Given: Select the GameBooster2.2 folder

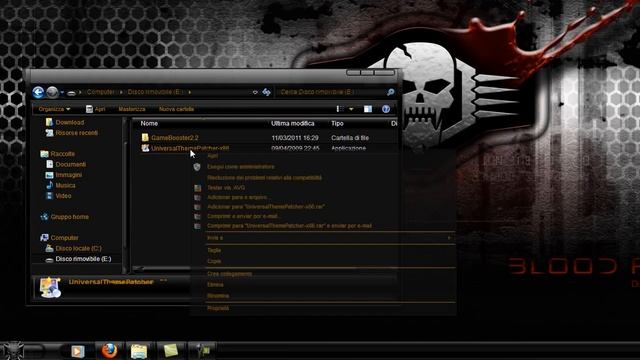Looking at the screenshot, I should (175, 138).
